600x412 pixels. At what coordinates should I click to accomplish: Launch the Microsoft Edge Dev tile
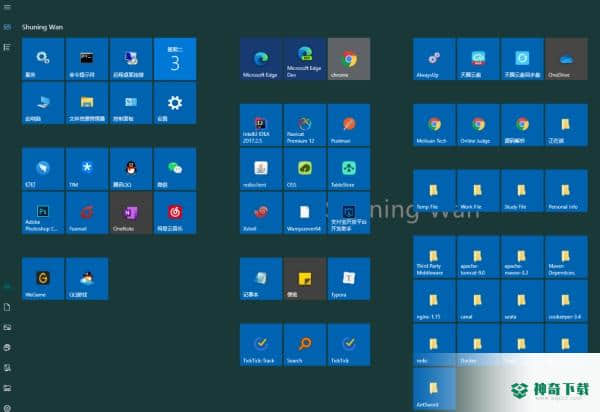point(305,59)
